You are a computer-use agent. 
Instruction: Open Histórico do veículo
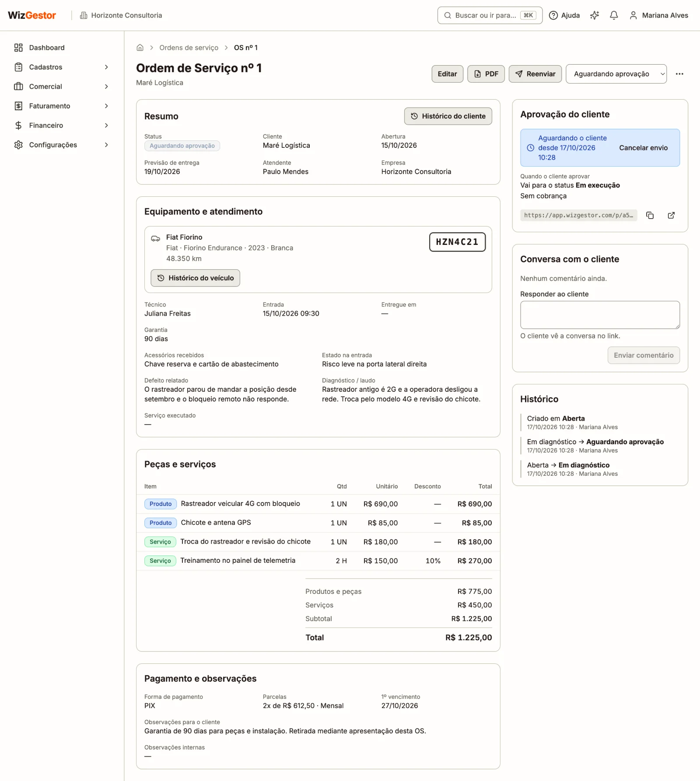click(x=195, y=278)
